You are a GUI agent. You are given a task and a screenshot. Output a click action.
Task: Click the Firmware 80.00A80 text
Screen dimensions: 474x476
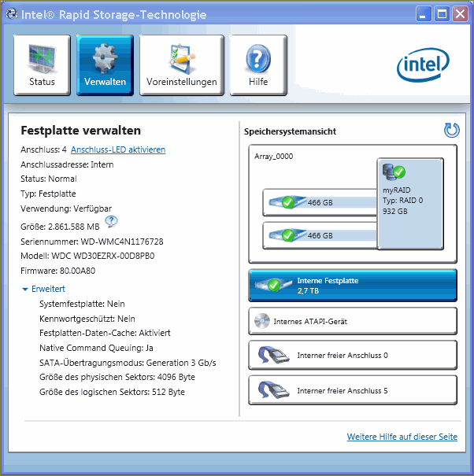[x=57, y=271]
